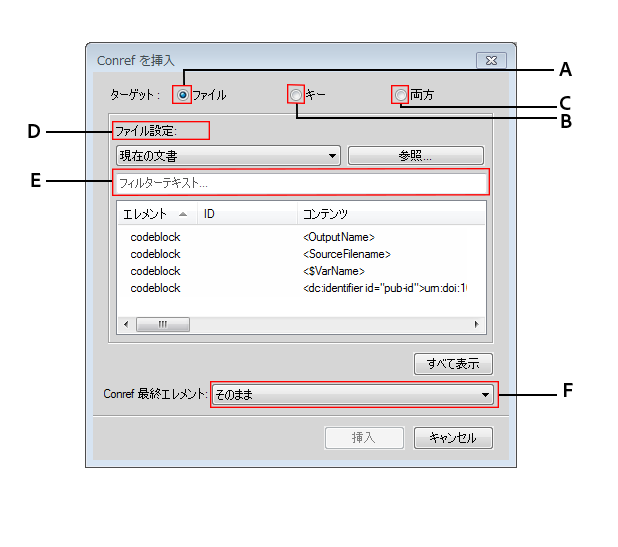Click the list's left scroll arrow

coord(125,325)
